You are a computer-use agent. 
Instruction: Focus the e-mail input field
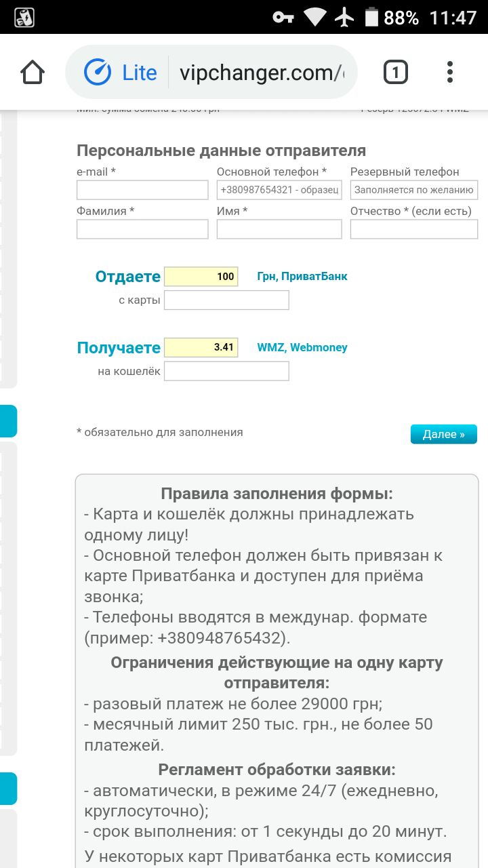(x=142, y=190)
